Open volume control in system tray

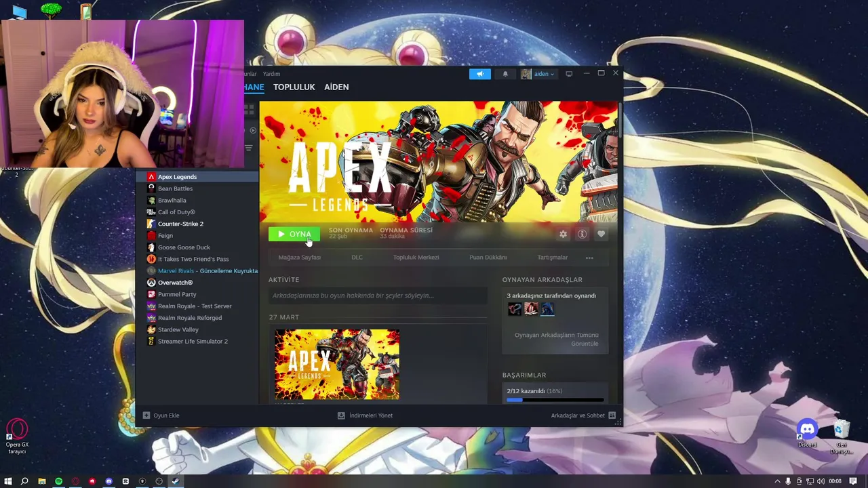tap(821, 481)
